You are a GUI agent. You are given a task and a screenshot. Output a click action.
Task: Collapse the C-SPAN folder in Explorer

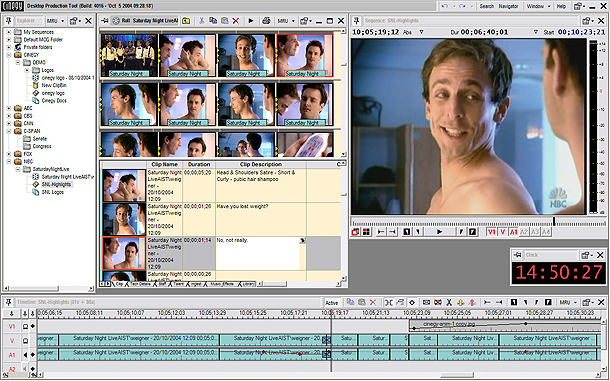[x=9, y=131]
